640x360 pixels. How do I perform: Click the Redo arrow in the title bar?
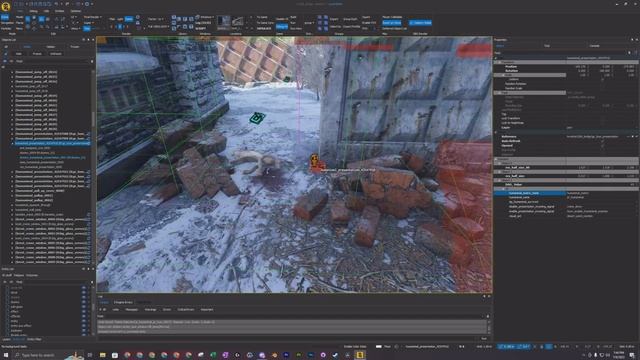click(x=67, y=4)
